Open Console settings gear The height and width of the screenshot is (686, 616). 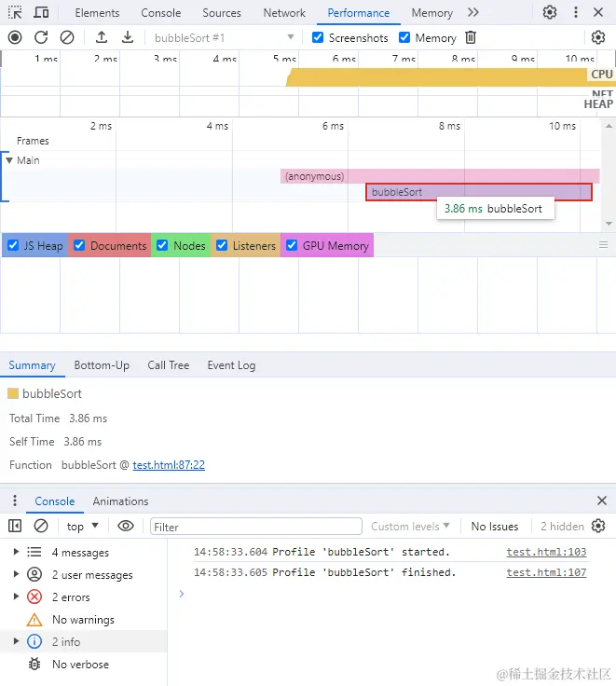click(598, 526)
